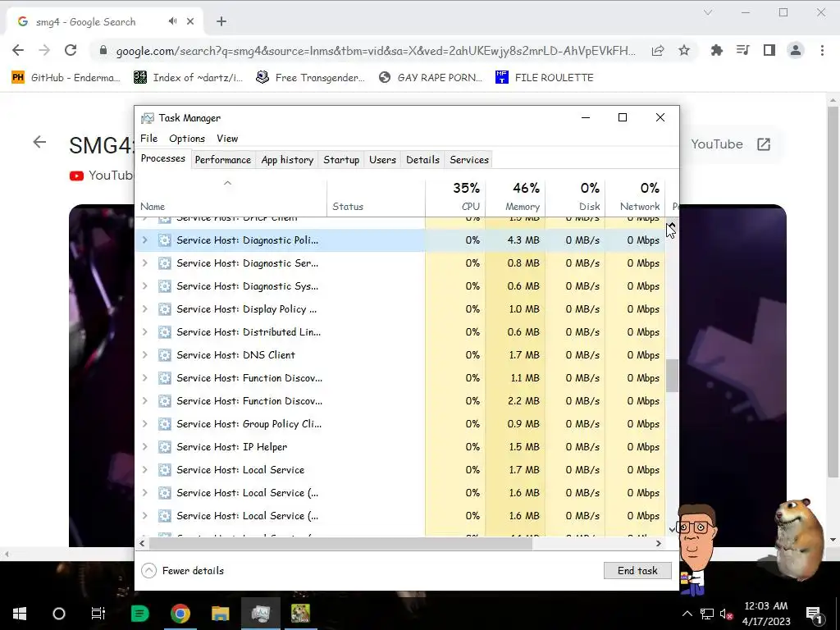Screen dimensions: 840x630
Task: Expand Service Host: Diagnostic Poli... row
Action: click(x=144, y=240)
